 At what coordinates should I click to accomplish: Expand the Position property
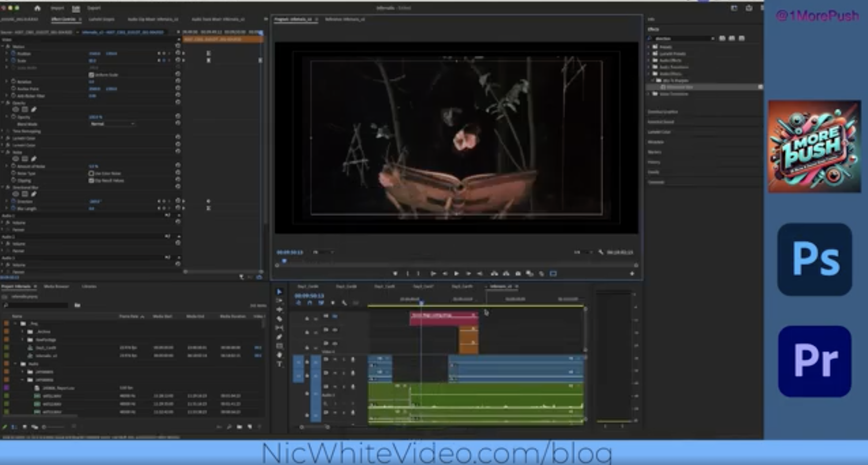coord(6,53)
